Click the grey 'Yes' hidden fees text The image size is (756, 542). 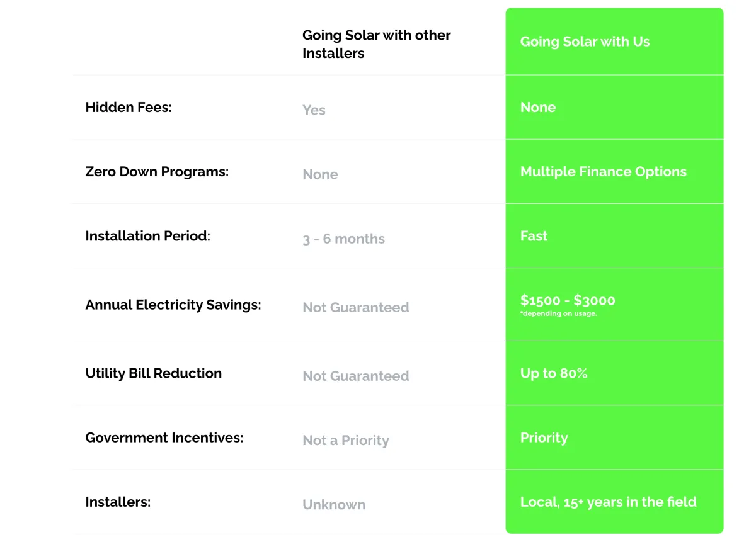[314, 110]
